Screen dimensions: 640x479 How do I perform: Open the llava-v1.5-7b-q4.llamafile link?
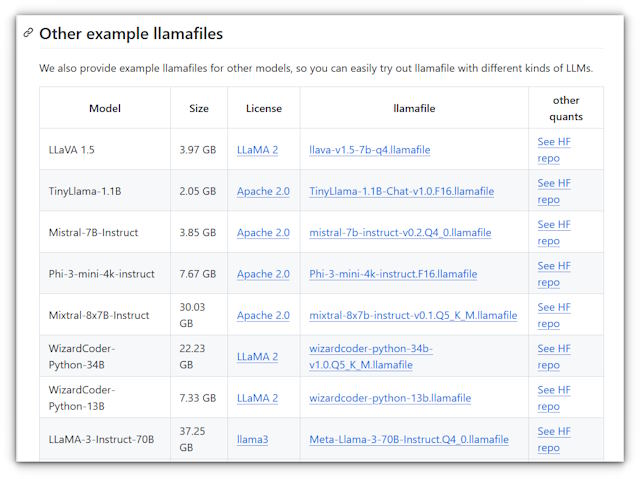[x=369, y=150]
